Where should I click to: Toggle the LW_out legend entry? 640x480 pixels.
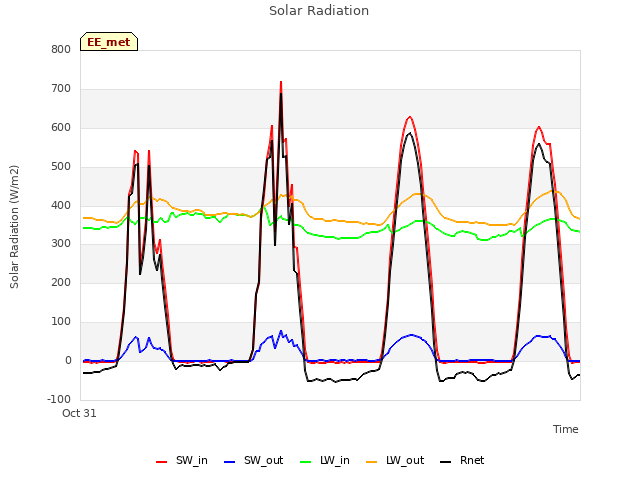click(395, 460)
